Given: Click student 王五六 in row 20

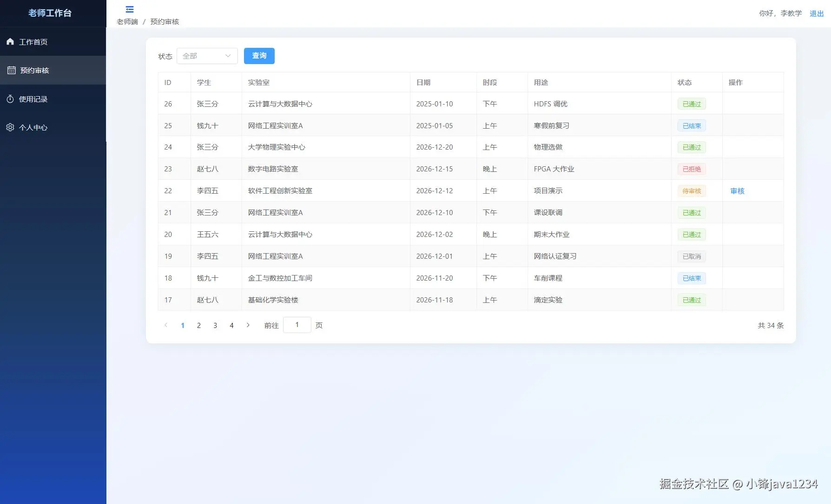Looking at the screenshot, I should (x=207, y=235).
